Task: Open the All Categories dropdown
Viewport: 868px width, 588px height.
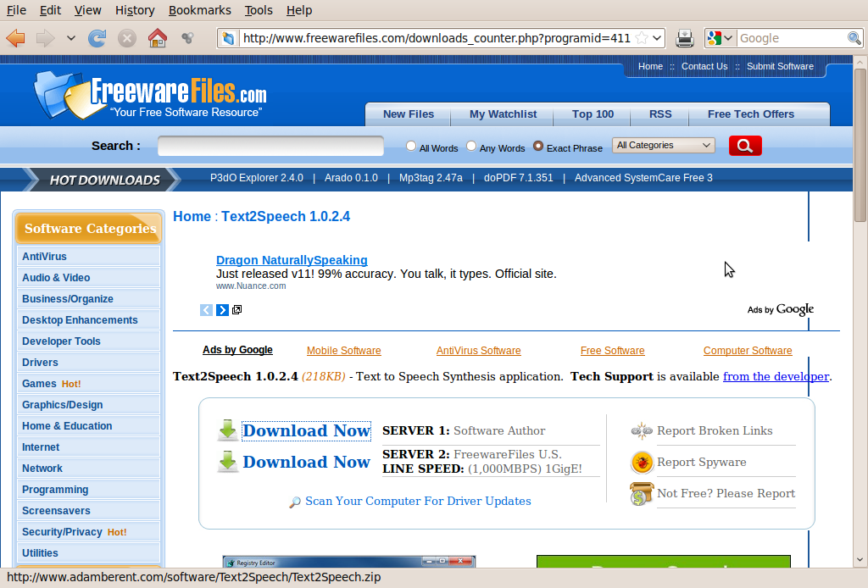Action: pos(663,145)
